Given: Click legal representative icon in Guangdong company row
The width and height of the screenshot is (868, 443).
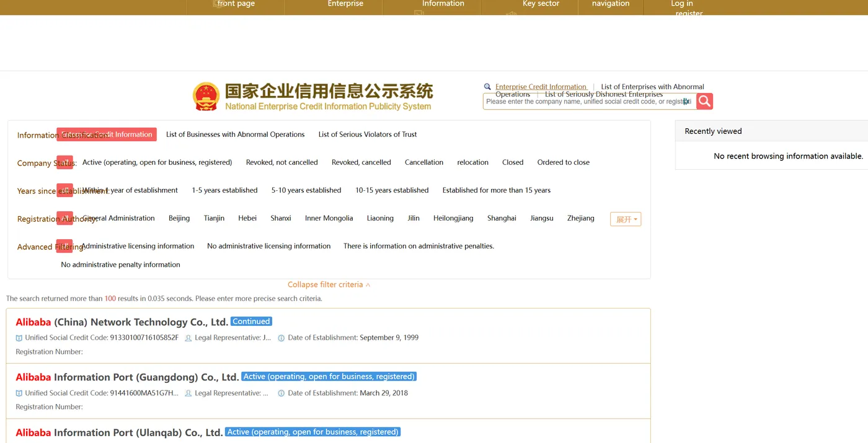Looking at the screenshot, I should (188, 393).
